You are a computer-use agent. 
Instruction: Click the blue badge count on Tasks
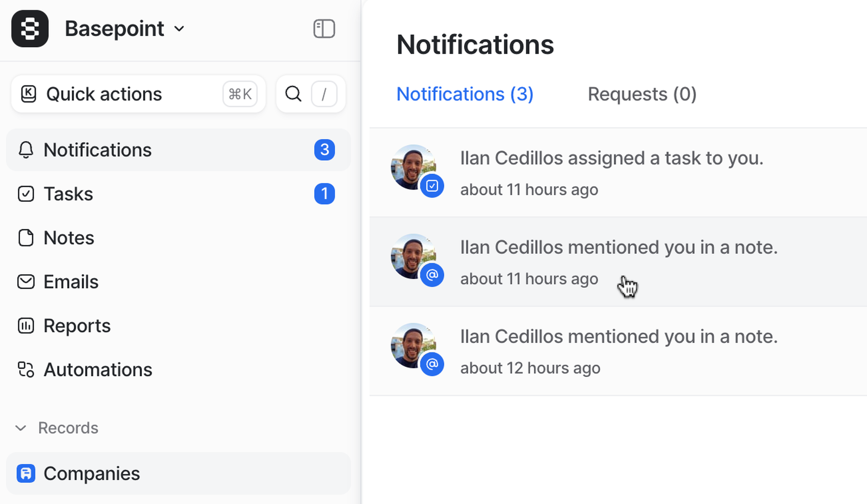click(324, 194)
